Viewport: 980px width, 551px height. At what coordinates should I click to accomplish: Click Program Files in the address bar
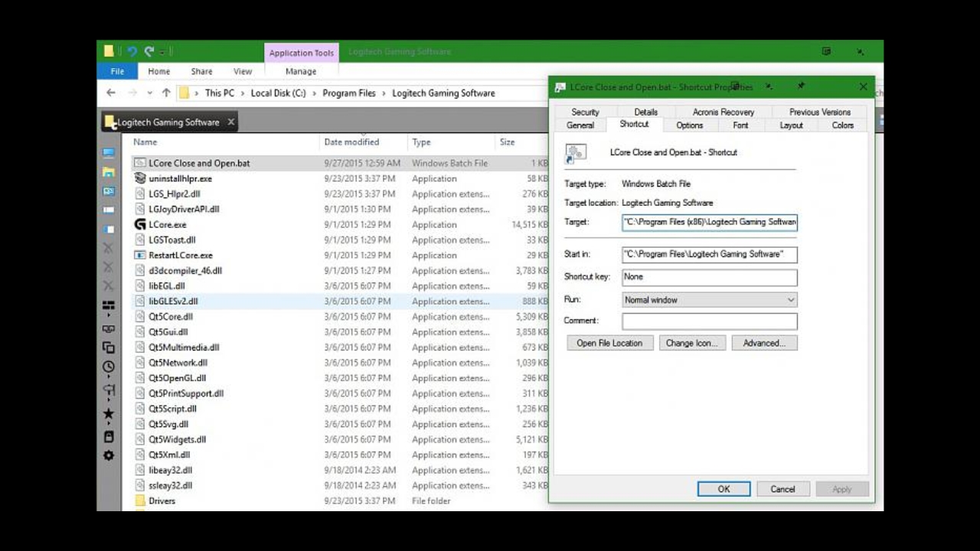349,93
